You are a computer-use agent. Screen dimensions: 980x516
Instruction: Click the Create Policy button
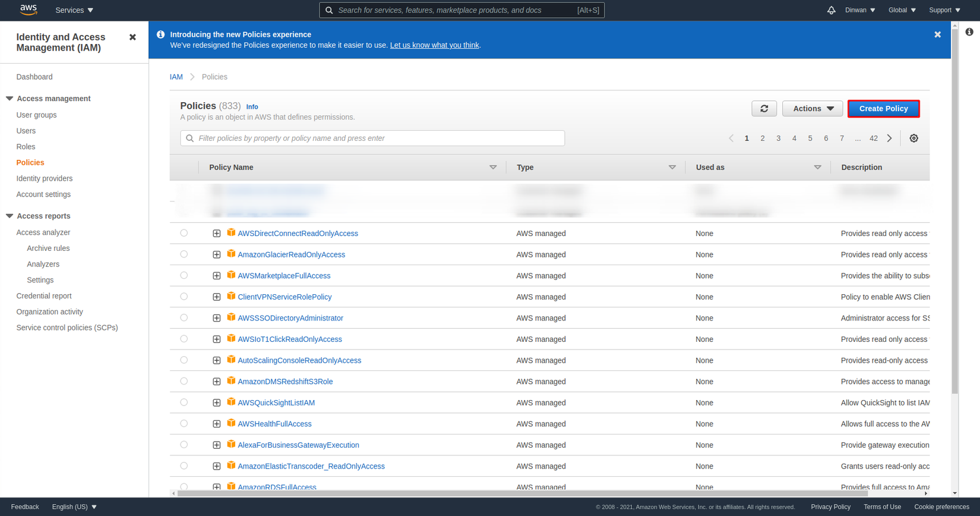click(883, 109)
